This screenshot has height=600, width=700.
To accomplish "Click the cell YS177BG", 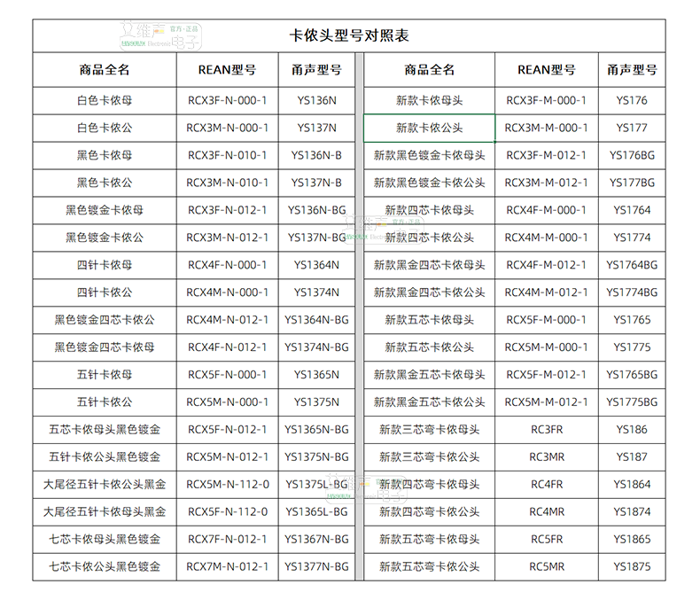I will pos(632,183).
